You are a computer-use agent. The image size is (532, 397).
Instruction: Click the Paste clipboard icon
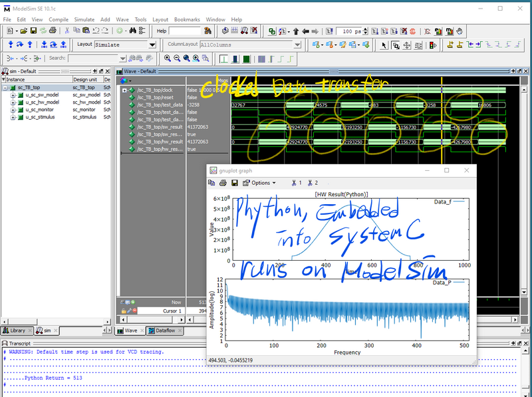tap(86, 31)
